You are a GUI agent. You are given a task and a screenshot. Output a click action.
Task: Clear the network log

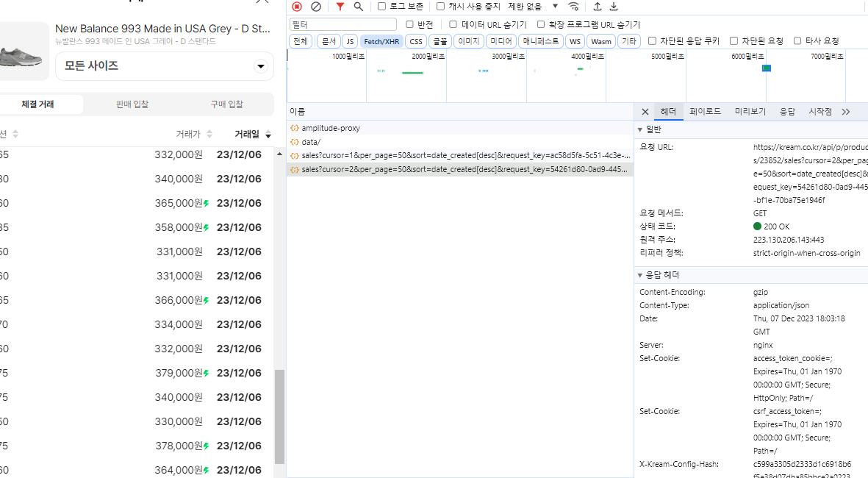[x=315, y=7]
